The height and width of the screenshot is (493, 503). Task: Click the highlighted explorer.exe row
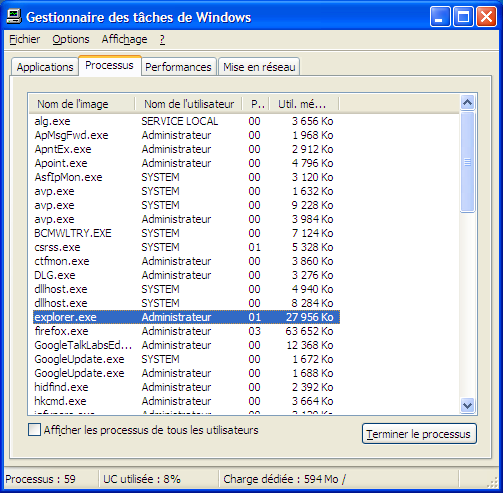coord(186,317)
